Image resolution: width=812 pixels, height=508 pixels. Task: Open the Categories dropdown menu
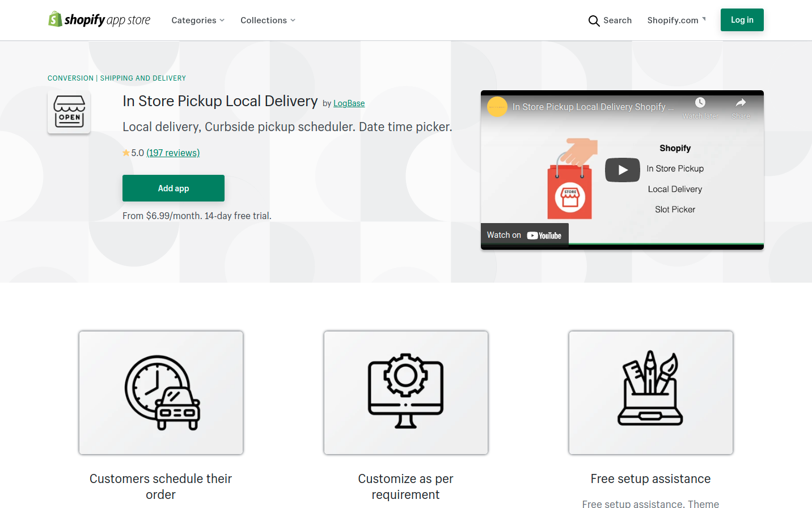198,20
